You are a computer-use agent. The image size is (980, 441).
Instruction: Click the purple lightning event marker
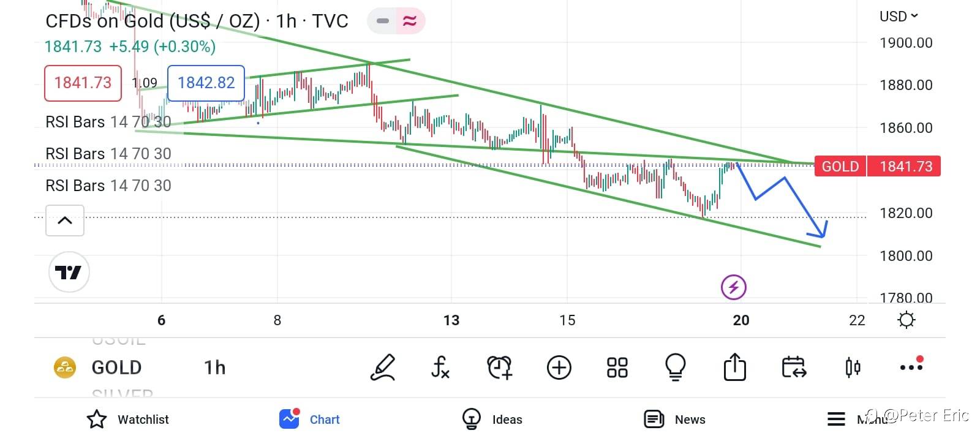[x=733, y=287]
